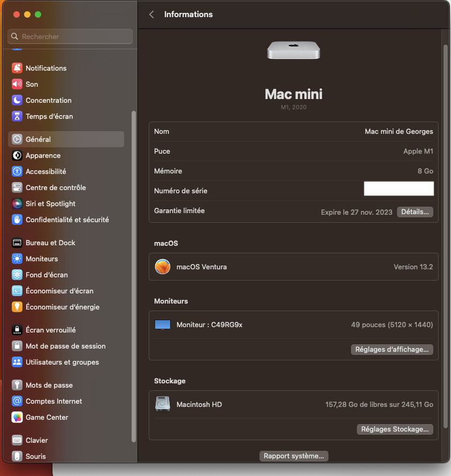
Task: Click the Apple M1 chip value
Action: coord(418,151)
